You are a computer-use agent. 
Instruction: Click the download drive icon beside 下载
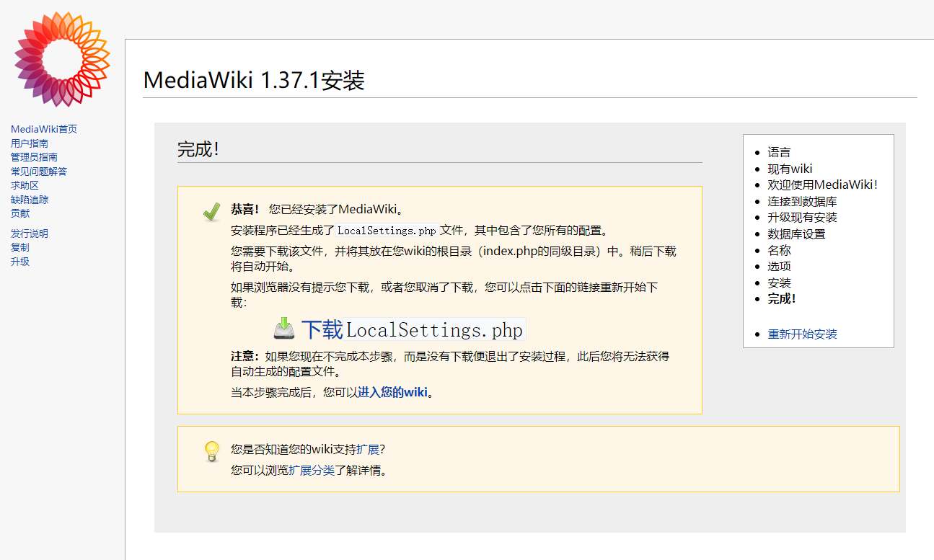[x=284, y=329]
